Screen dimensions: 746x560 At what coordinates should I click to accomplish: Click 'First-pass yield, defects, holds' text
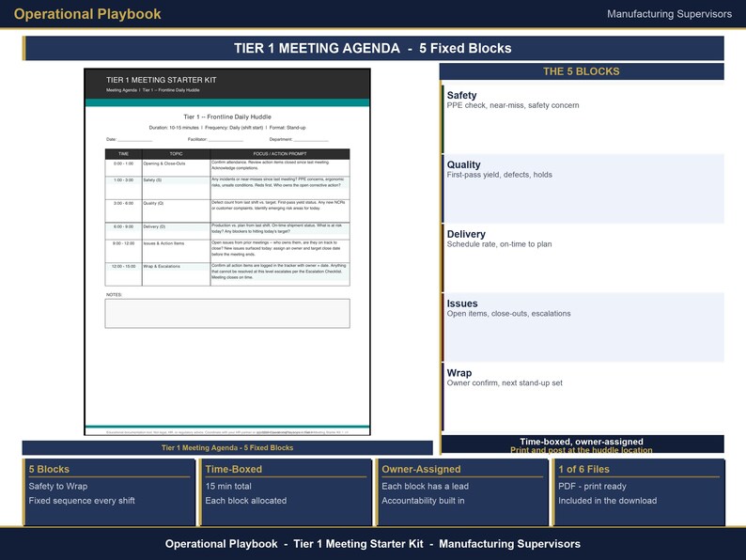500,175
